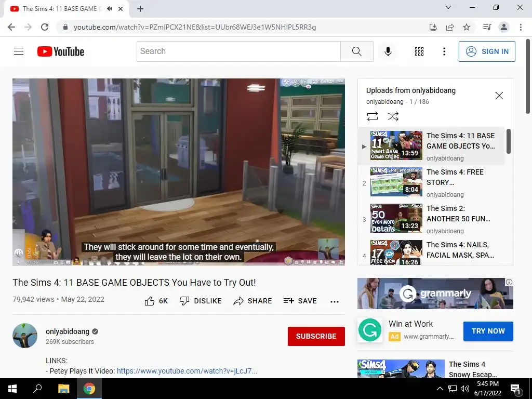532x399 pixels.
Task: Open the Chrome profile avatar
Action: point(504,27)
